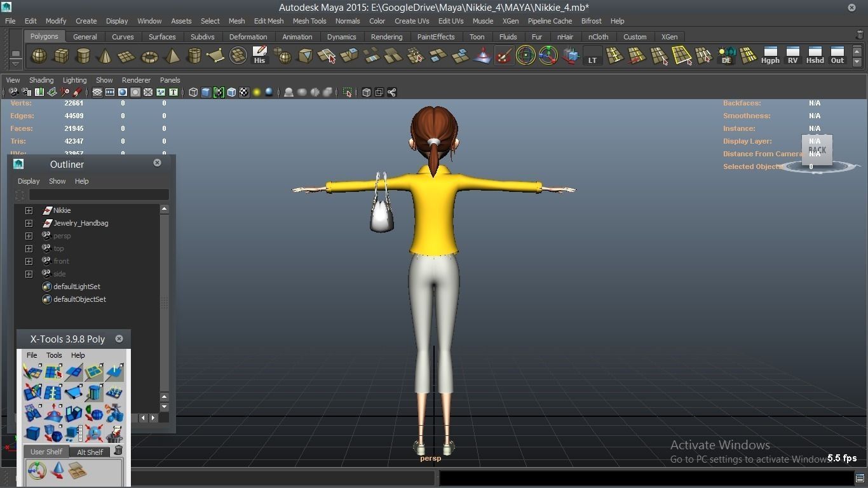
Task: Switch to Alt Shelf tab in X-Tools
Action: [90, 452]
